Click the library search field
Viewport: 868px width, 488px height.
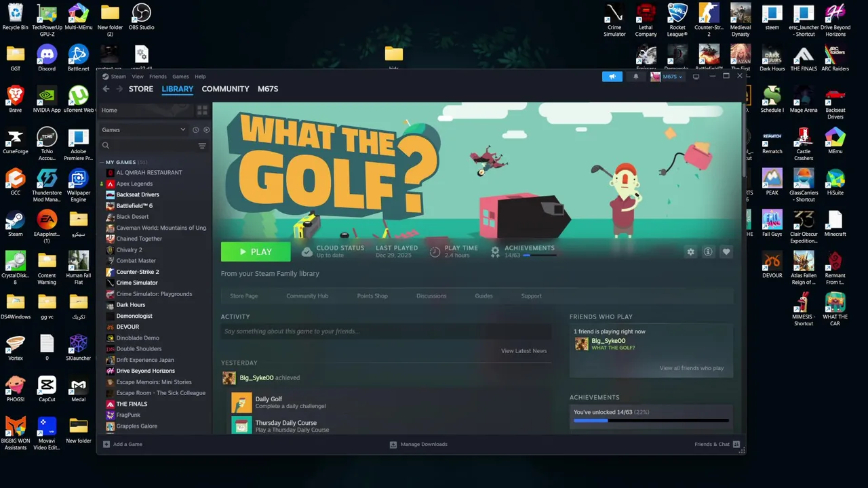pos(147,146)
